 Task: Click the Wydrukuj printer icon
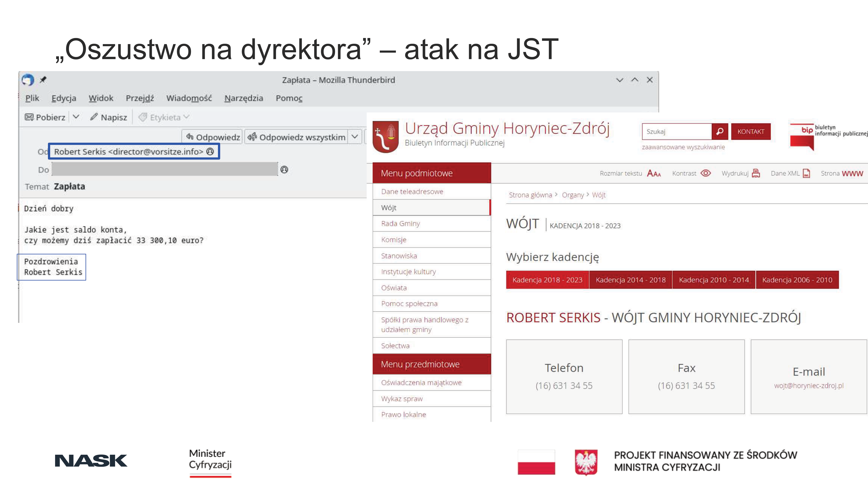click(x=756, y=173)
